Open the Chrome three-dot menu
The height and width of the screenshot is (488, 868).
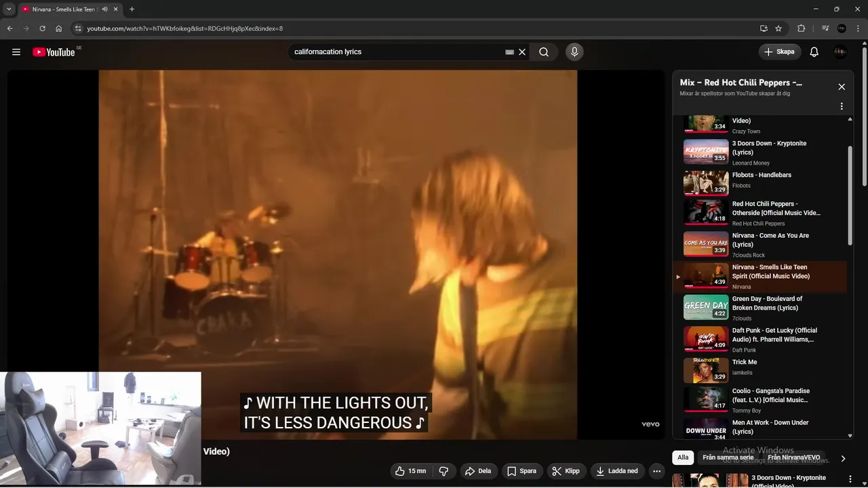[x=857, y=28]
